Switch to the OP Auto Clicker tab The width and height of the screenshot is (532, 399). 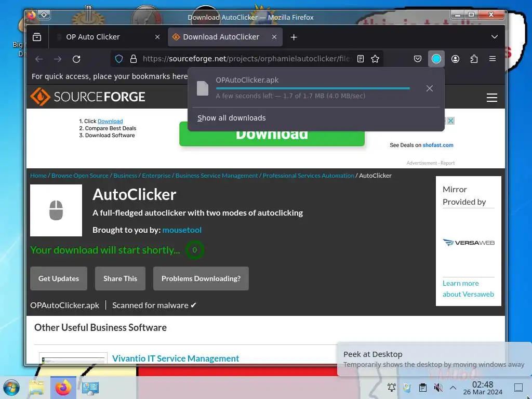click(x=108, y=37)
